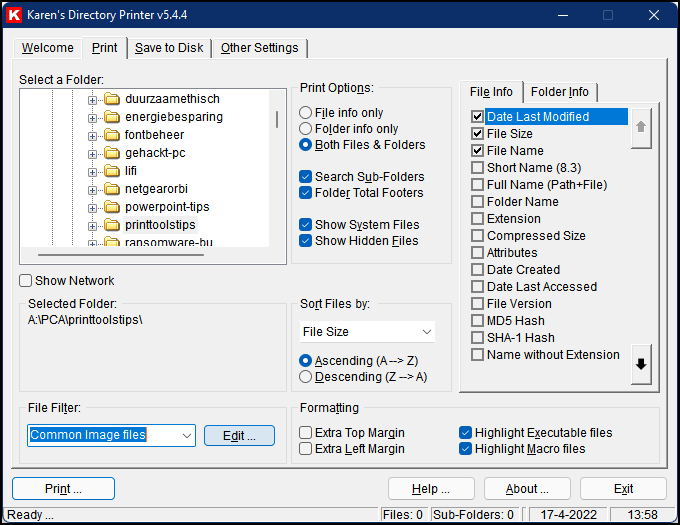Enable the Show Network checkbox

point(26,281)
